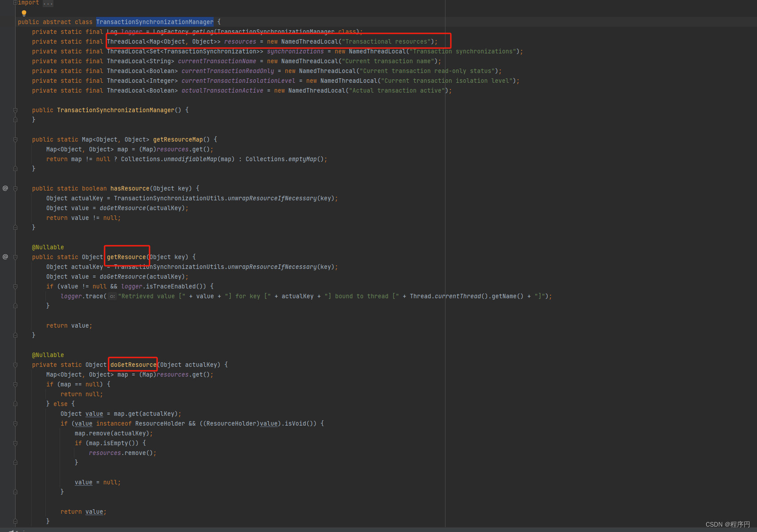This screenshot has width=757, height=532.
Task: Collapse the else block in doGetResource
Action: (x=15, y=404)
